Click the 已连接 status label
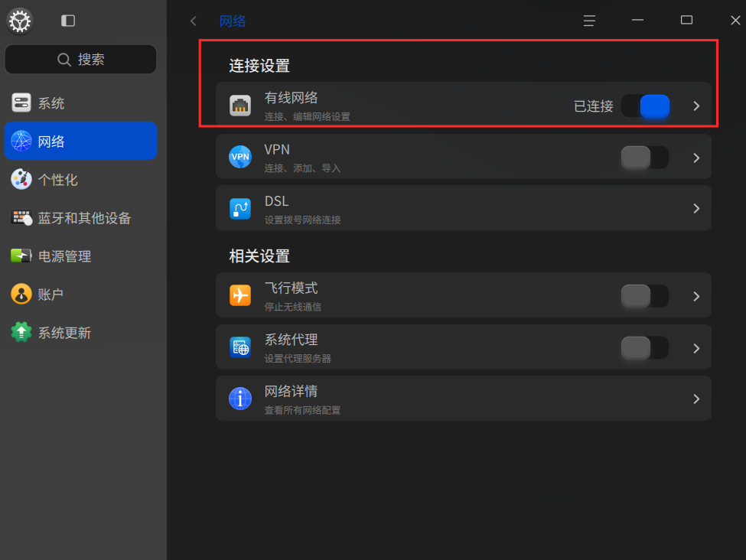This screenshot has height=560, width=746. (x=593, y=106)
